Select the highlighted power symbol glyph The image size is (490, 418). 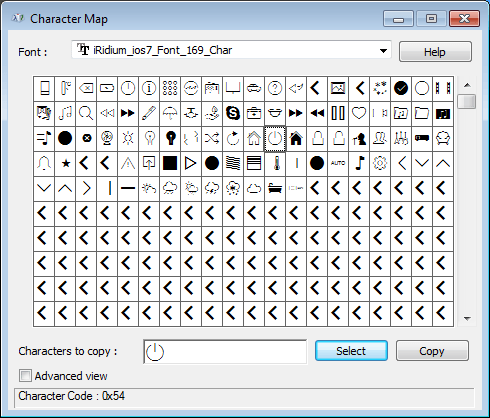[275, 138]
